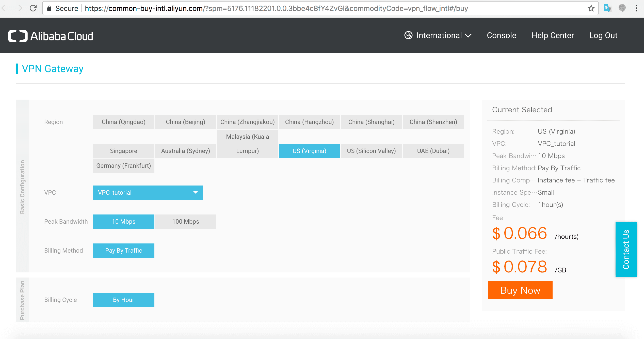Select the Singapore region
The width and height of the screenshot is (644, 339).
click(x=124, y=151)
